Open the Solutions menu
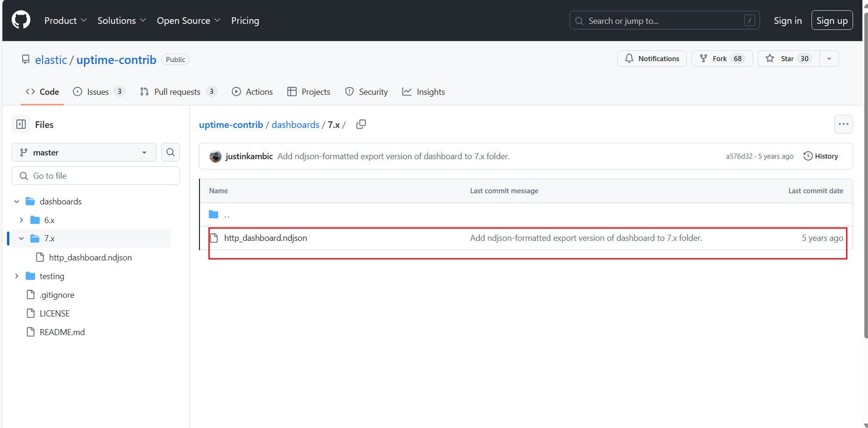Image resolution: width=868 pixels, height=428 pixels. (121, 21)
